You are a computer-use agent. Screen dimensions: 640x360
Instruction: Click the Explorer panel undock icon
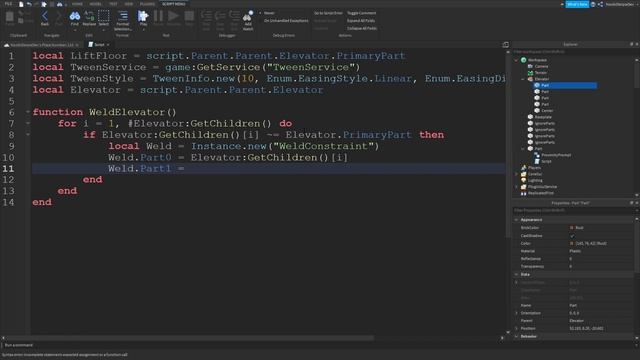coord(631,44)
